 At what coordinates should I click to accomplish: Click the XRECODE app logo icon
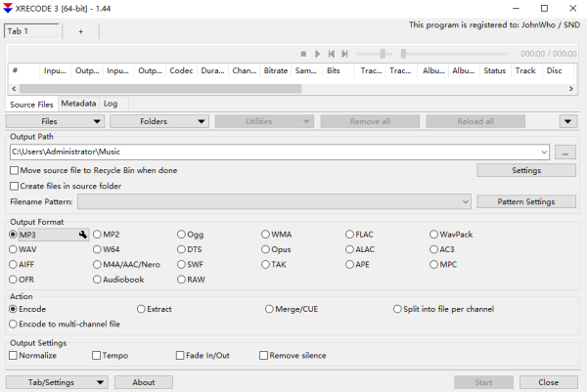pyautogui.click(x=8, y=8)
